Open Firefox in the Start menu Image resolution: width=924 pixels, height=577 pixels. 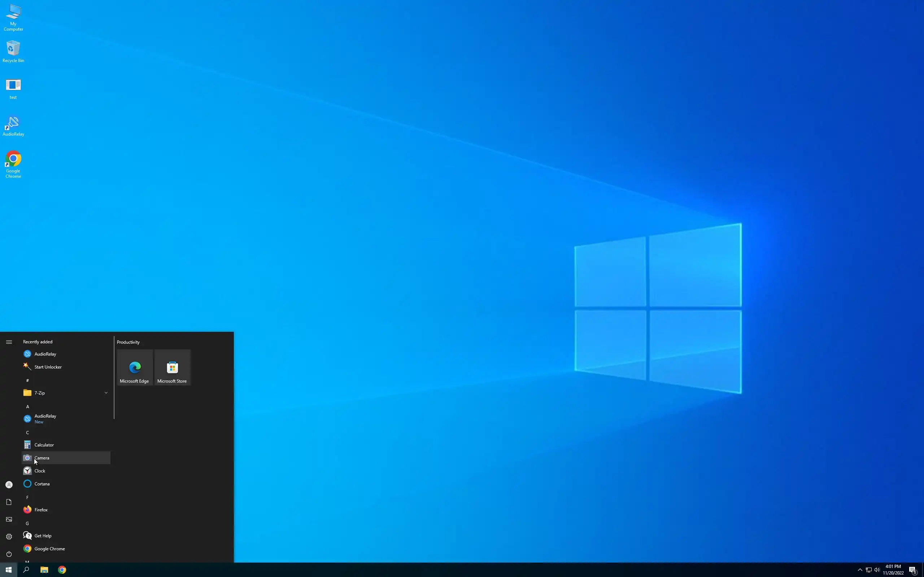pos(41,510)
